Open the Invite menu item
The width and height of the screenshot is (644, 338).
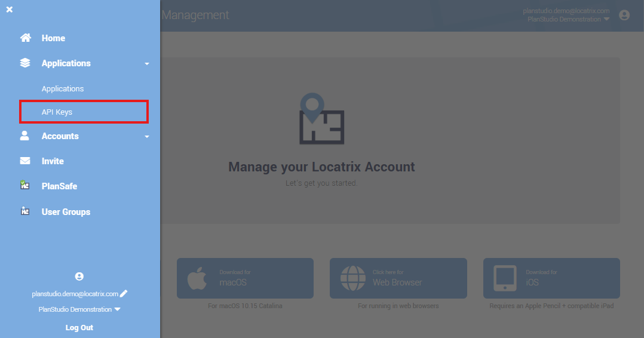coord(53,161)
